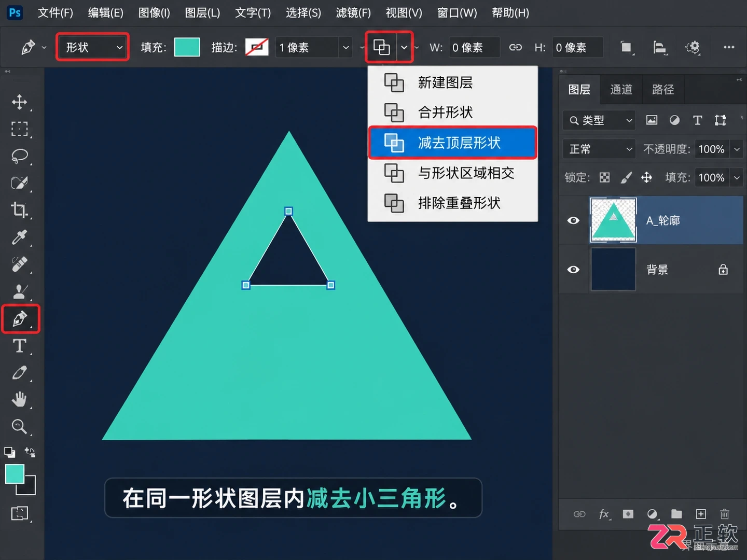Select the Eyedropper tool

pos(20,237)
